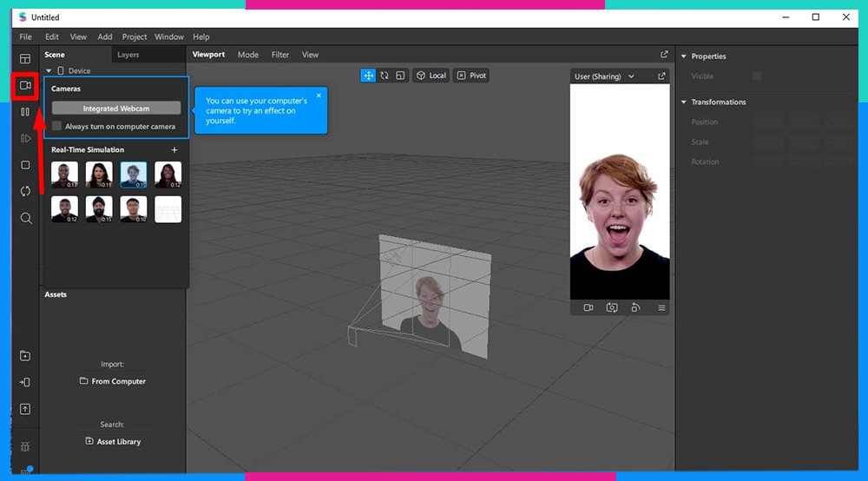Import assets From Computer
Screen dimensions: 868x481
112,381
